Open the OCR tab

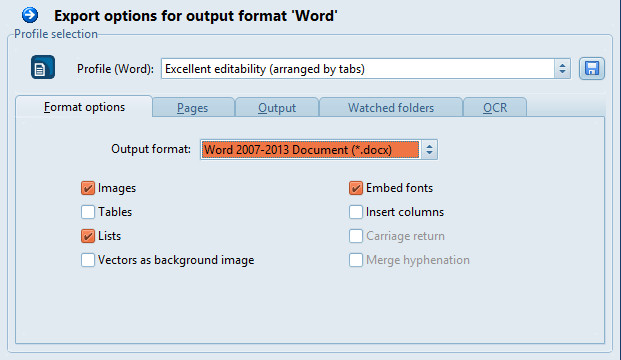pyautogui.click(x=495, y=107)
